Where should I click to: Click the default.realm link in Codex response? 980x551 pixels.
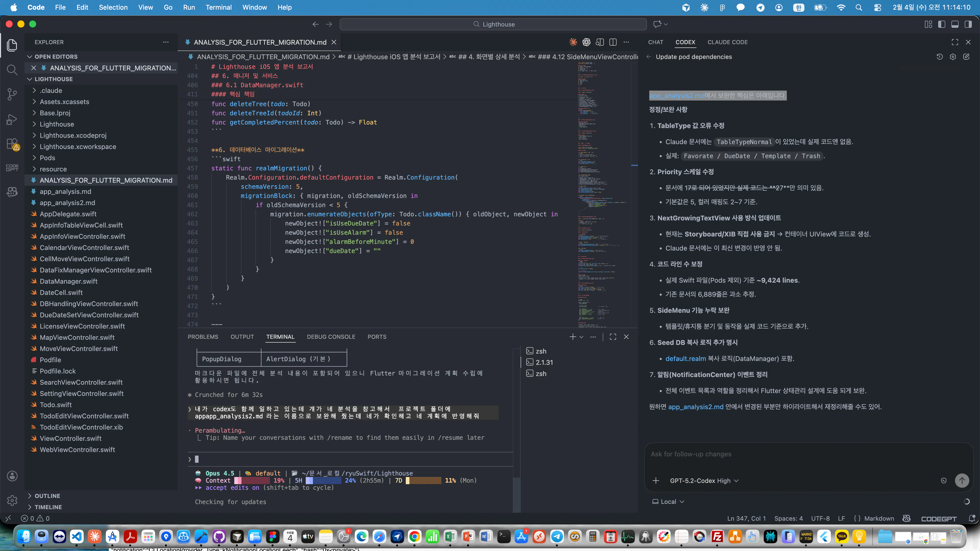pos(685,359)
